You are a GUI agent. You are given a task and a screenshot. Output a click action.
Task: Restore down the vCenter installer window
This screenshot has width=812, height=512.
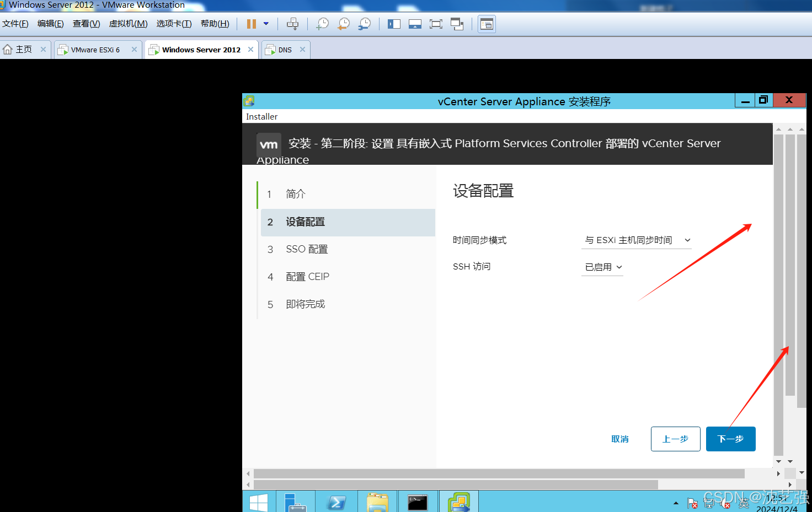click(763, 100)
